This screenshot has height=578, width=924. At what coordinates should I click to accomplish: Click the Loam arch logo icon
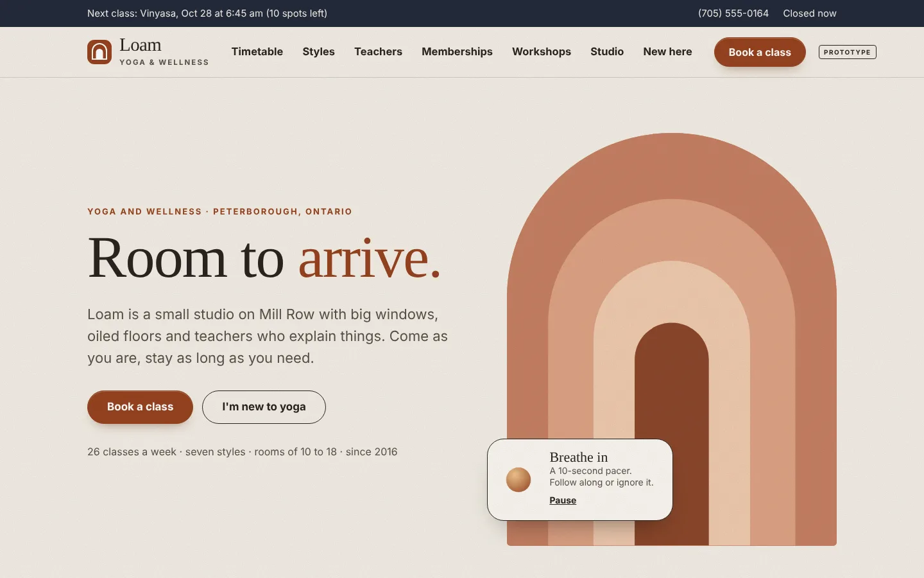coord(99,52)
